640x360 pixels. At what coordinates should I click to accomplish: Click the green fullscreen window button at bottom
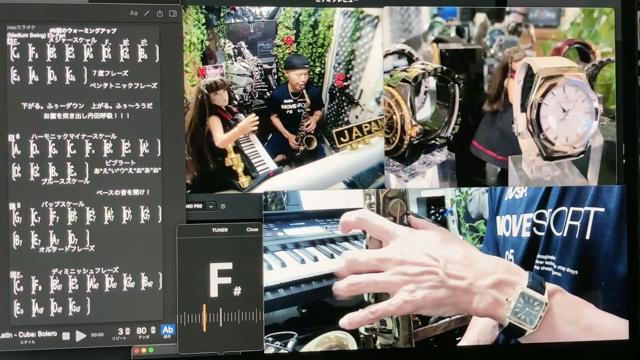tap(151, 350)
